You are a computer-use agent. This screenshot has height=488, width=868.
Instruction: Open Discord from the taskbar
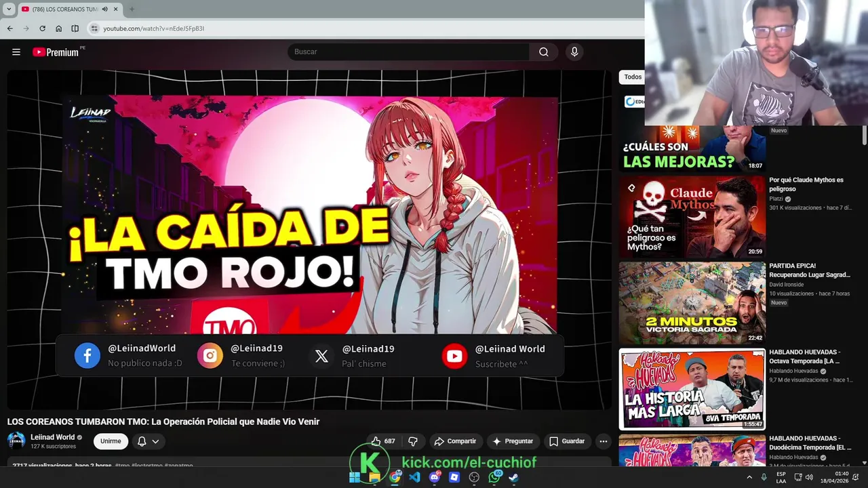pyautogui.click(x=435, y=477)
